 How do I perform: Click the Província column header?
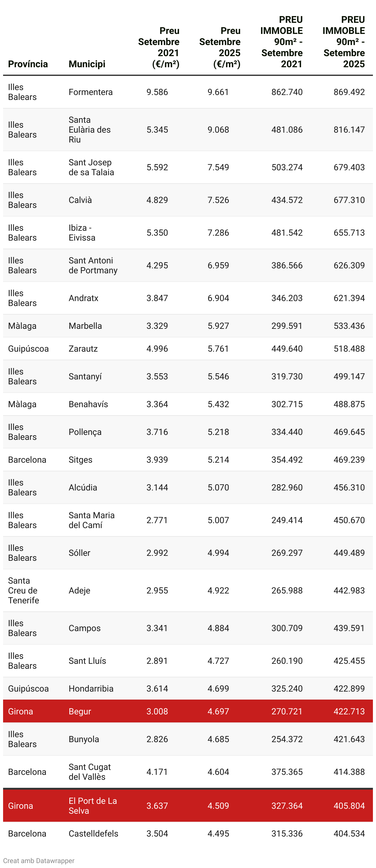tap(28, 64)
